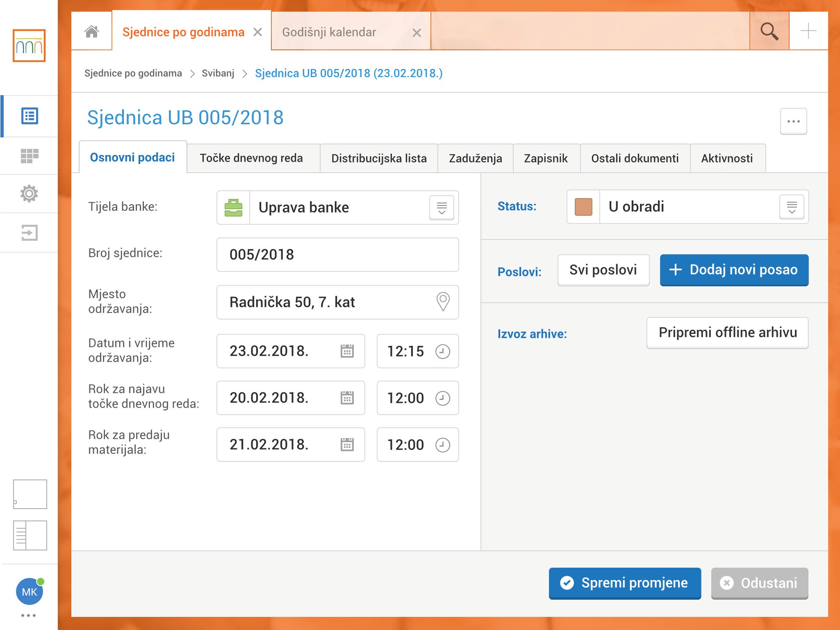Open the list view sidebar icon

coord(30,116)
